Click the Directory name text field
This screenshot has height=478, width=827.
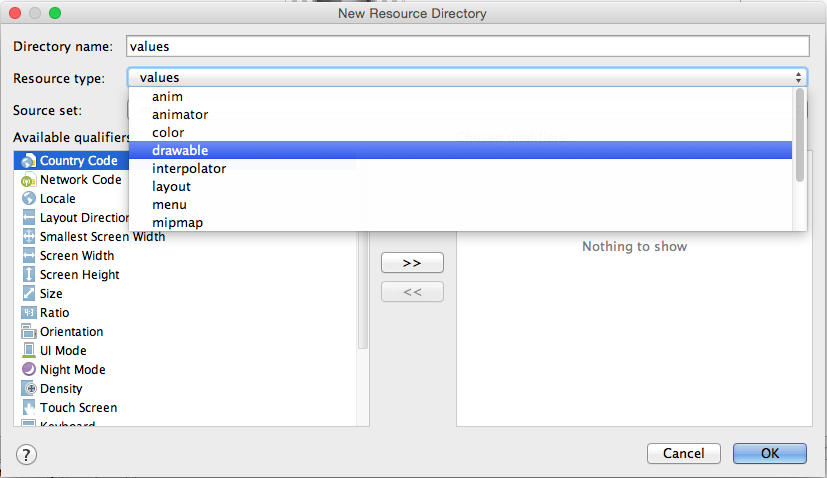tap(467, 46)
